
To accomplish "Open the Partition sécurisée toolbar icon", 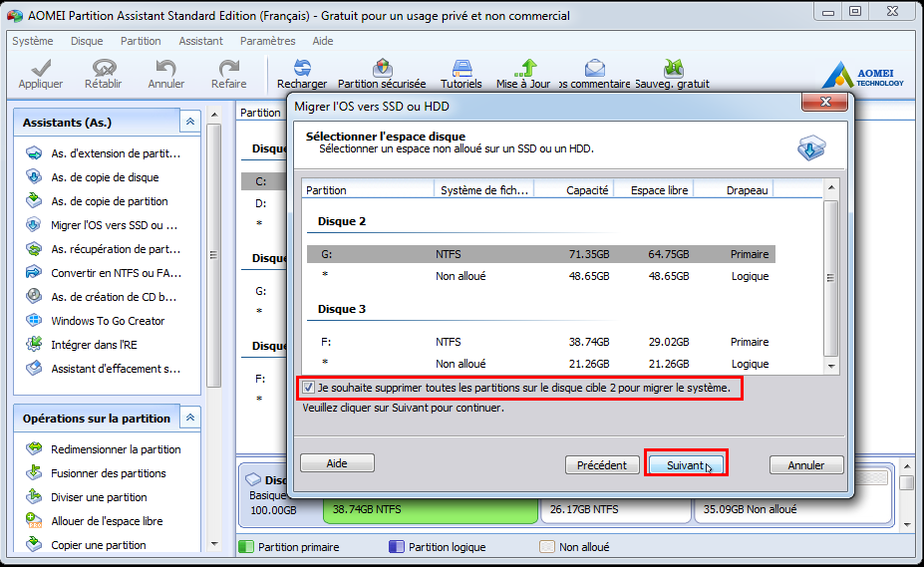I will point(383,69).
